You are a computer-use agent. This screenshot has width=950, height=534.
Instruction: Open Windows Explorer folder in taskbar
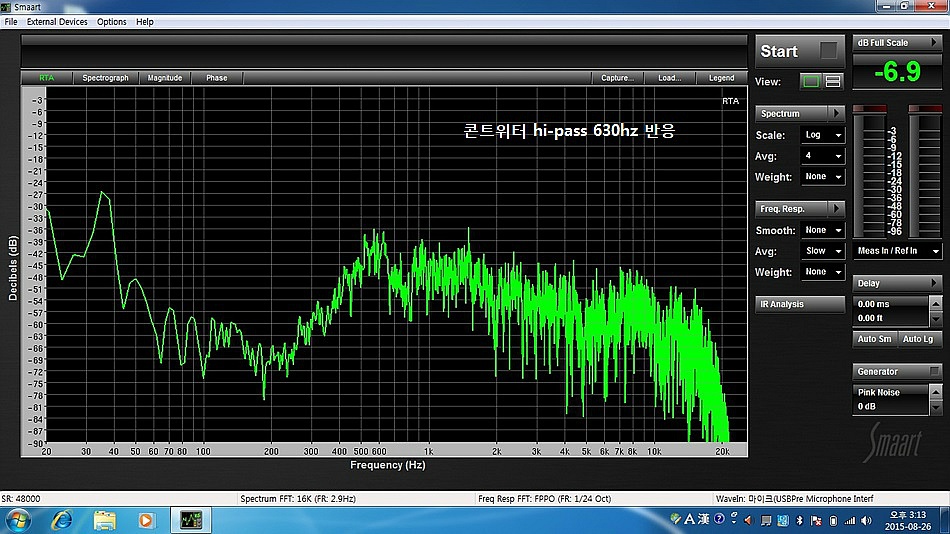coord(104,519)
